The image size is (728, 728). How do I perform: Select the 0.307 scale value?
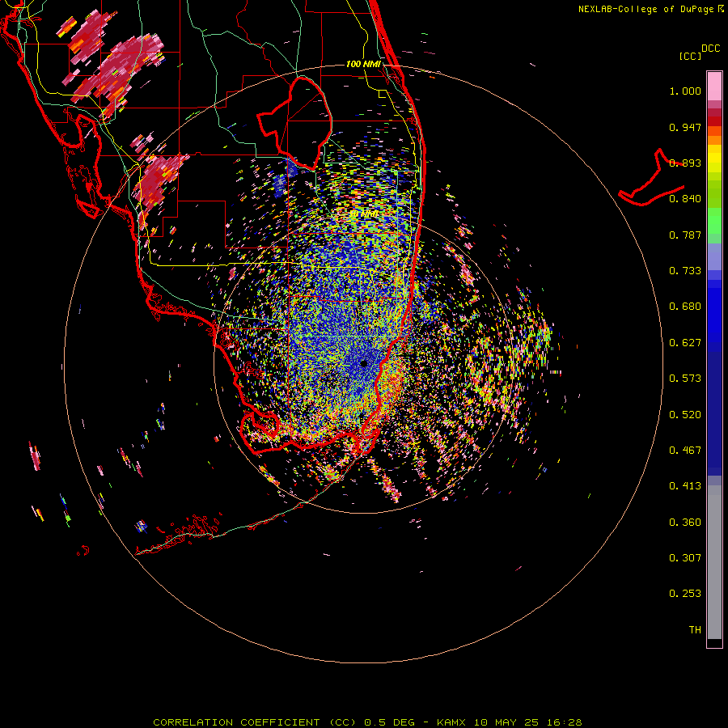[x=685, y=558]
